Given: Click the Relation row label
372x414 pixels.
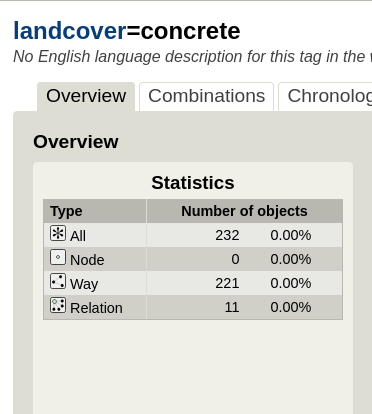Looking at the screenshot, I should click(x=96, y=308).
